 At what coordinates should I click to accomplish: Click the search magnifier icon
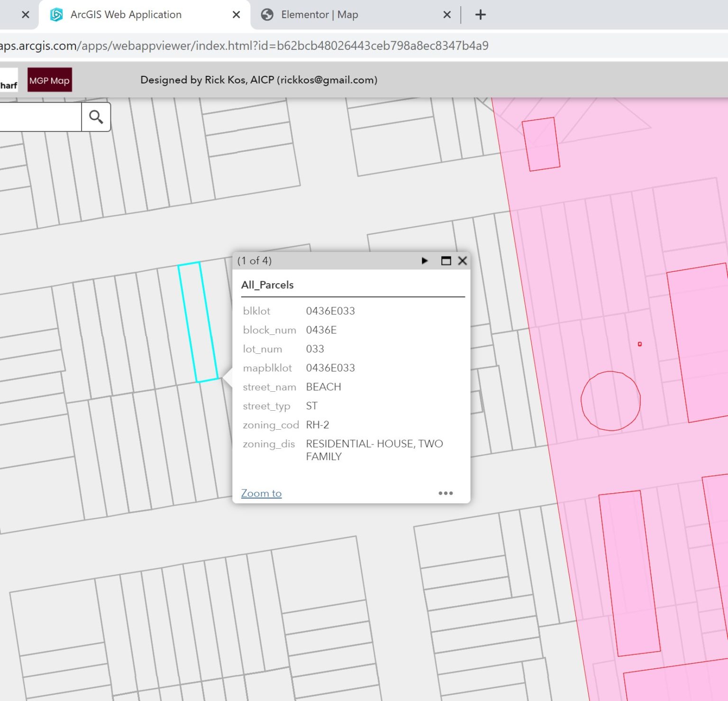[96, 117]
